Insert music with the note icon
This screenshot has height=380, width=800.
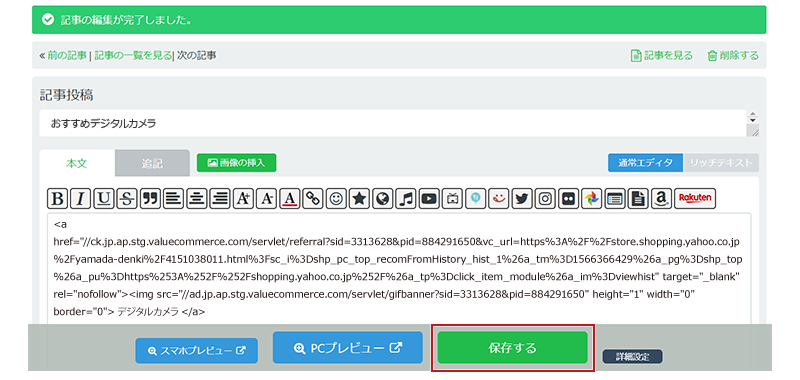406,199
